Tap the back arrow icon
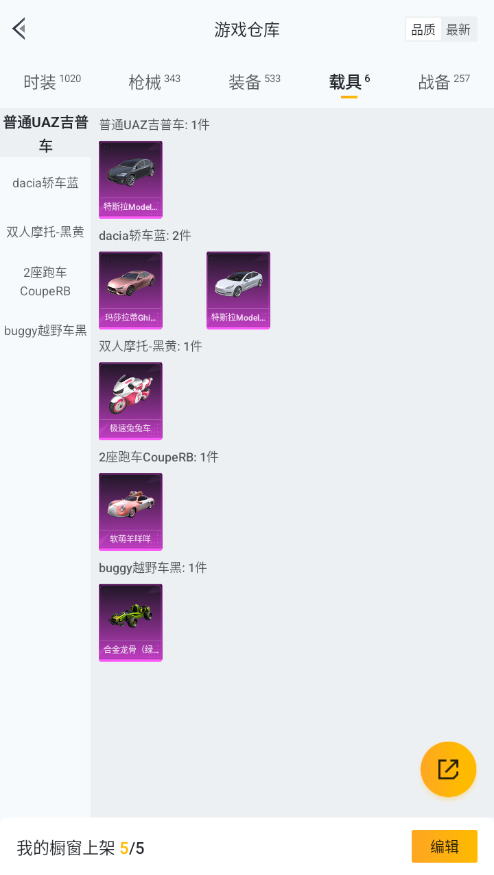The image size is (494, 875). click(20, 28)
